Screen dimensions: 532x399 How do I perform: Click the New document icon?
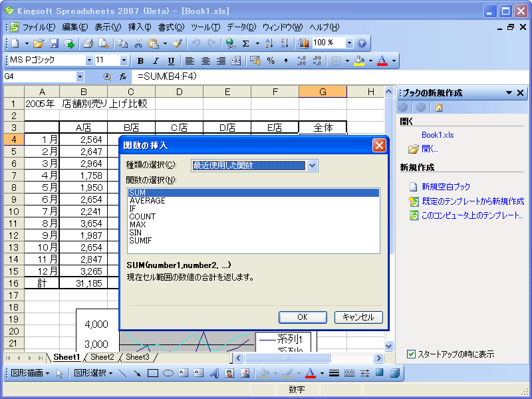click(15, 43)
